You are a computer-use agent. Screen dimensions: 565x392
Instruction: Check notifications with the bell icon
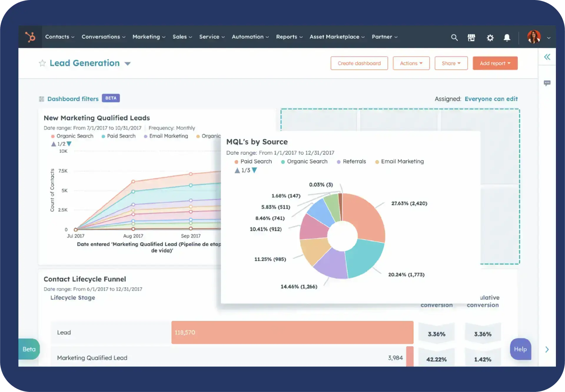tap(507, 37)
